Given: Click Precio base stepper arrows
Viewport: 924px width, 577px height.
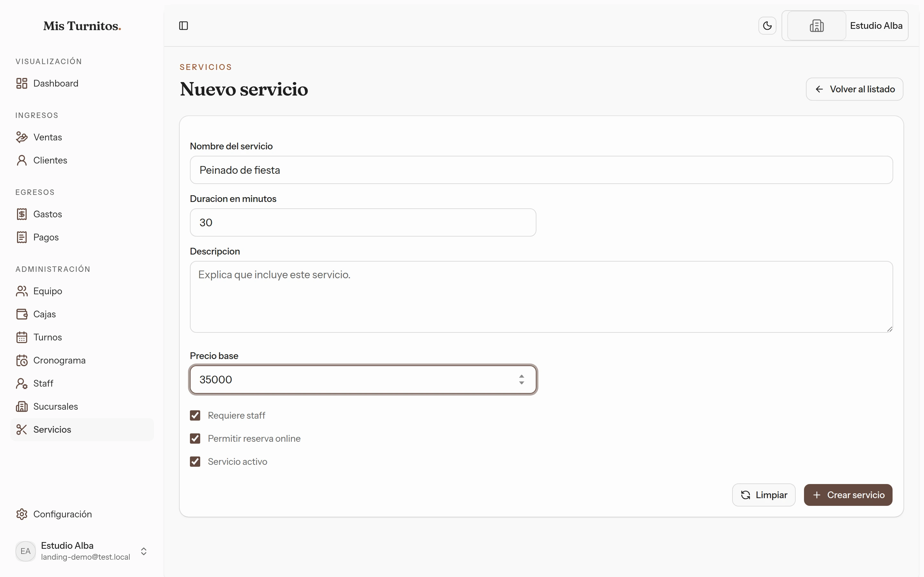Looking at the screenshot, I should tap(522, 379).
